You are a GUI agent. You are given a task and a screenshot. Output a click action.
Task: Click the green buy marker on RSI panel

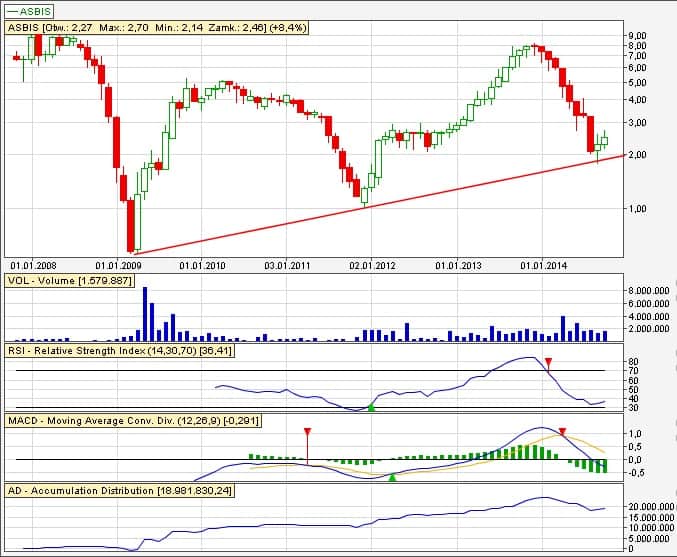(371, 406)
